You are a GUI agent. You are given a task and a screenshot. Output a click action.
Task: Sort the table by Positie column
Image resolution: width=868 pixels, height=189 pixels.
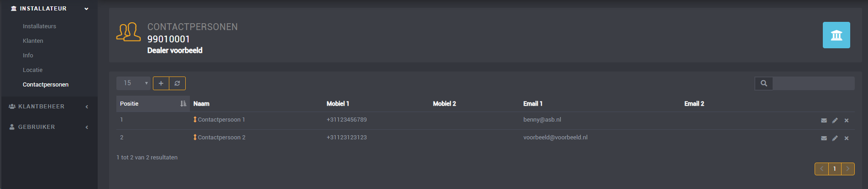pyautogui.click(x=153, y=104)
